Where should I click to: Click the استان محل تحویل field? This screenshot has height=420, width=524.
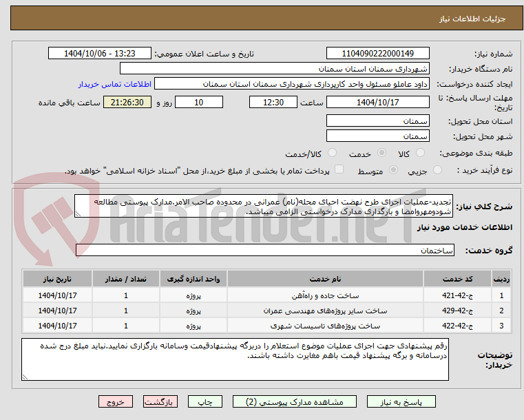(x=377, y=121)
